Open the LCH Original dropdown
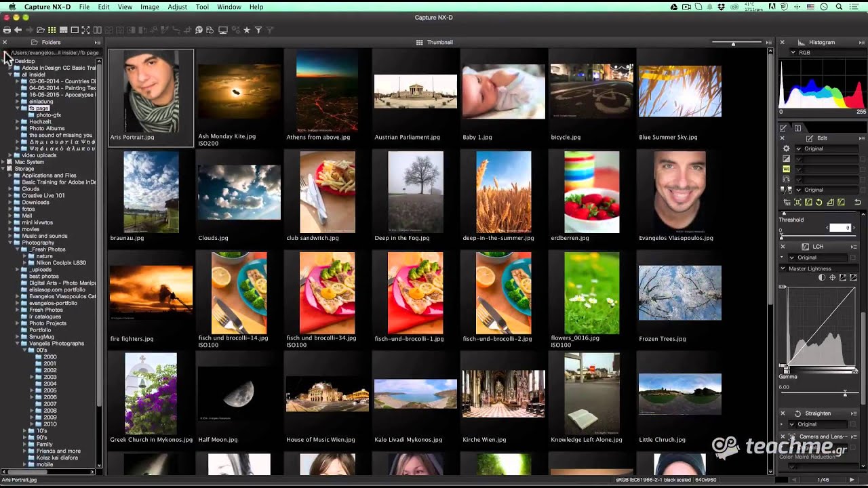Screen dimensions: 868x488 click(x=817, y=258)
